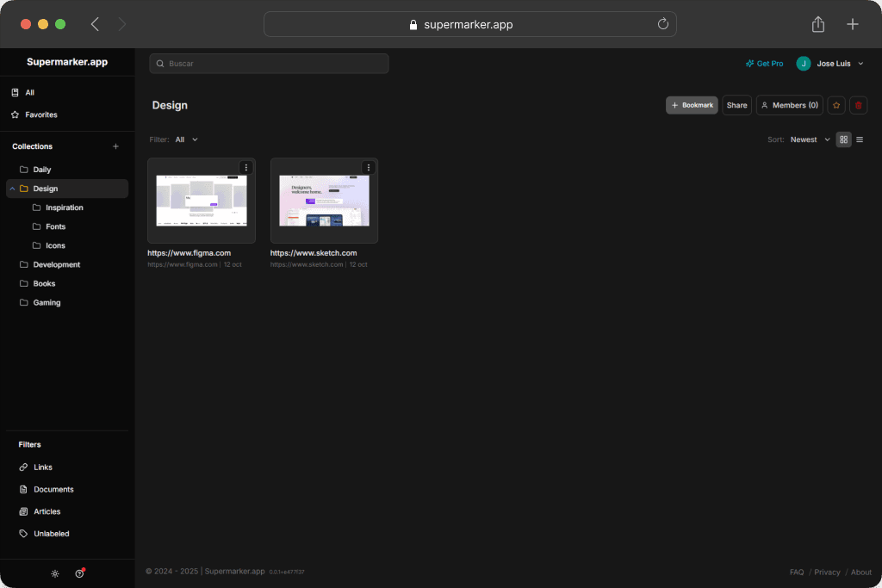Select the Articles filter

pyautogui.click(x=47, y=511)
